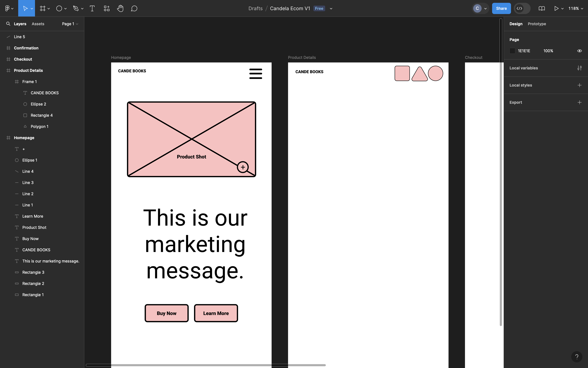
Task: Select the Frame tool
Action: (x=43, y=8)
